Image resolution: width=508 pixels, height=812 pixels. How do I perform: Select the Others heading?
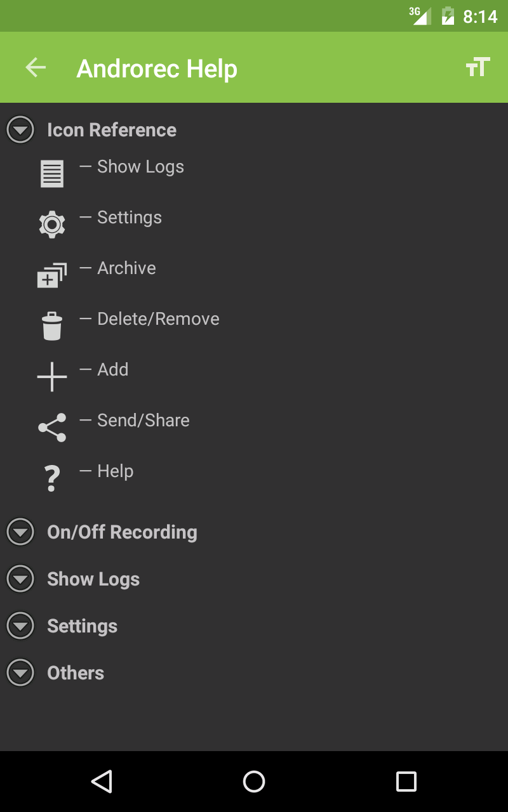tap(76, 673)
